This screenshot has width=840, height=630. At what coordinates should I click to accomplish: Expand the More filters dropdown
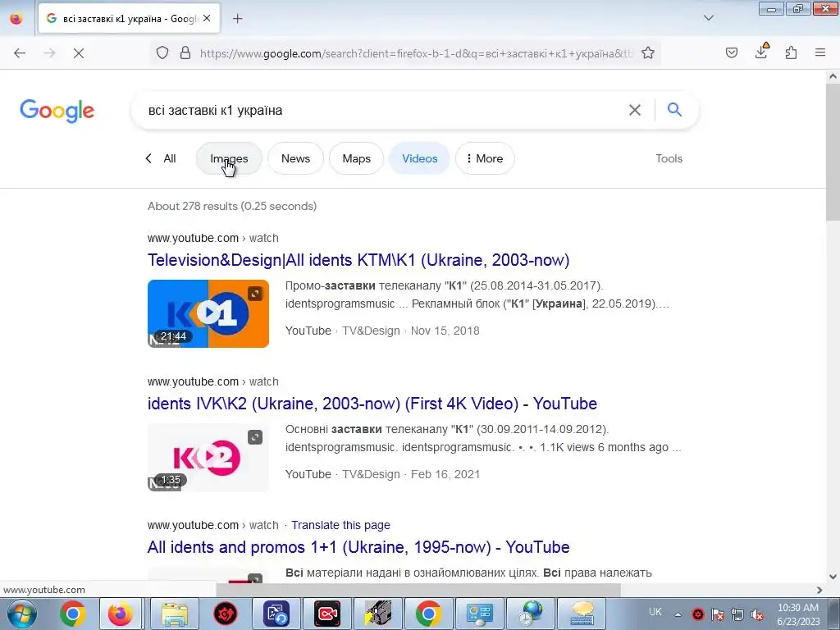click(x=485, y=158)
